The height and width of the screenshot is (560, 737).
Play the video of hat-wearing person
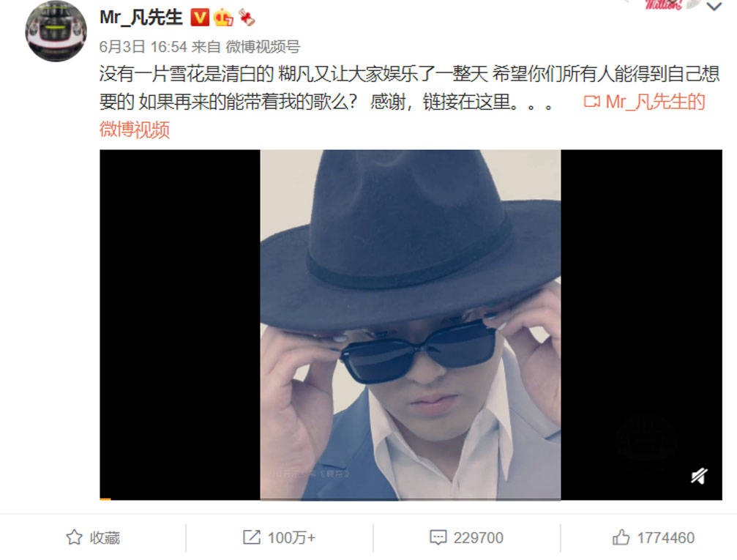pos(411,324)
